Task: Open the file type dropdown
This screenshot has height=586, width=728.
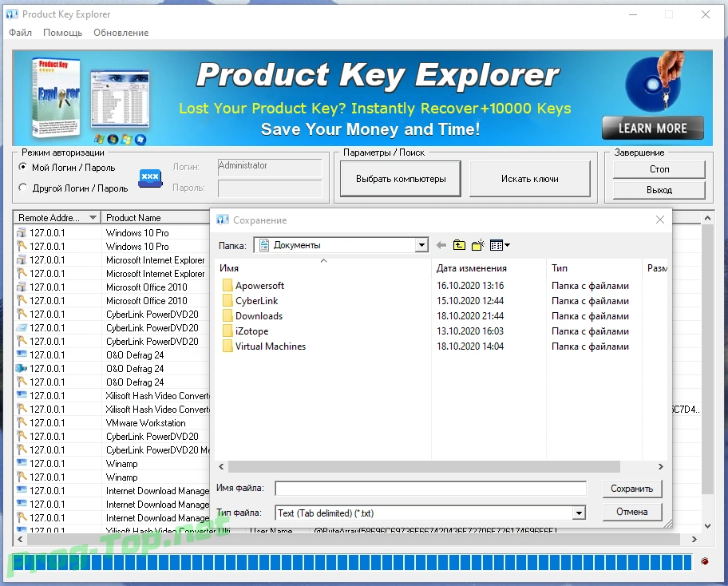Action: click(579, 513)
